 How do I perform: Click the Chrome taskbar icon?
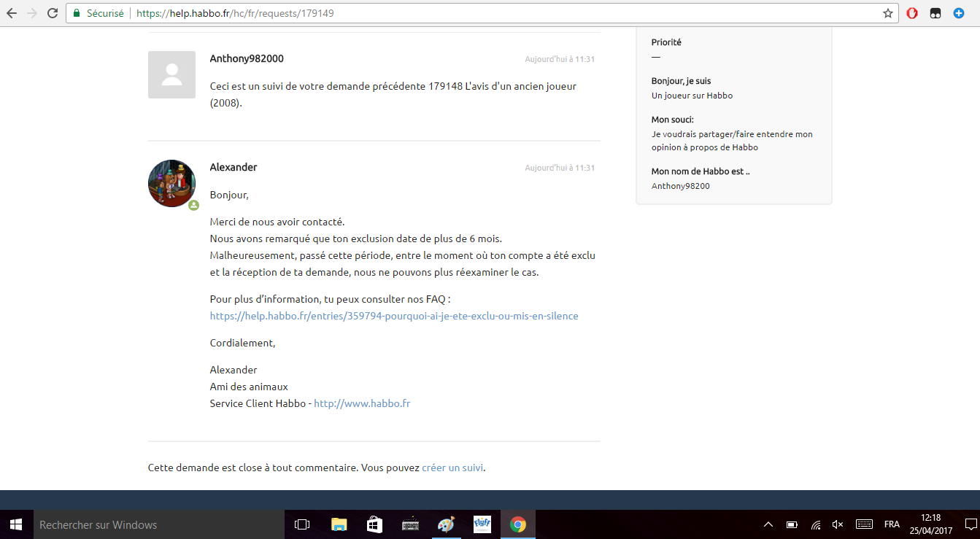pyautogui.click(x=518, y=524)
